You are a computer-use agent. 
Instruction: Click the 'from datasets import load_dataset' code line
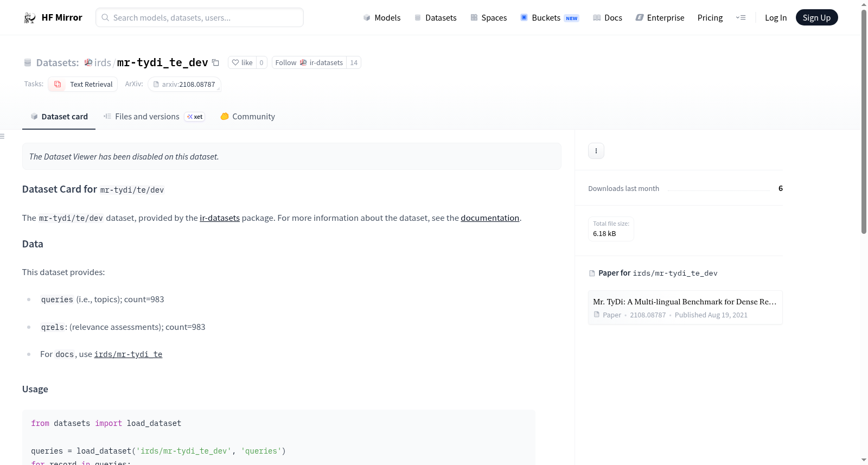point(106,423)
